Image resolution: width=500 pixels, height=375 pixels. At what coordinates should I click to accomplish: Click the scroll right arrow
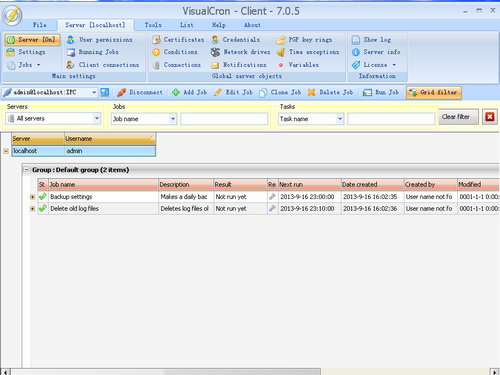[494, 371]
